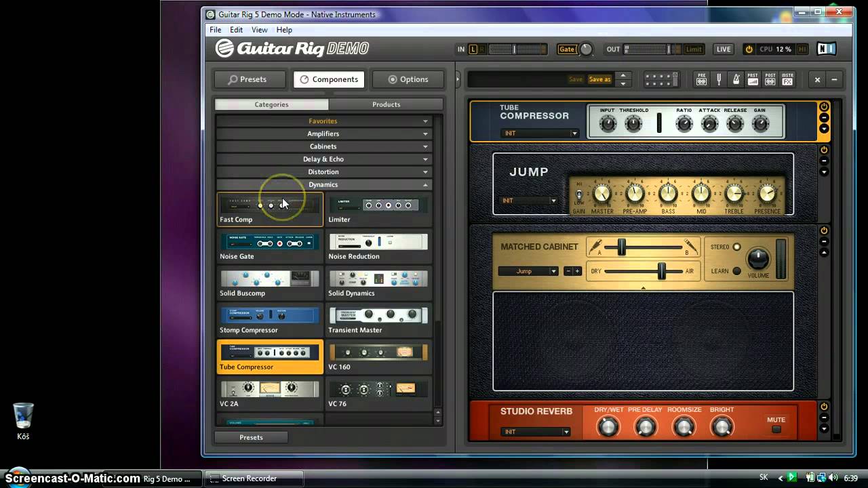Screen dimensions: 868x488
Task: Open the View menu
Action: tap(259, 30)
